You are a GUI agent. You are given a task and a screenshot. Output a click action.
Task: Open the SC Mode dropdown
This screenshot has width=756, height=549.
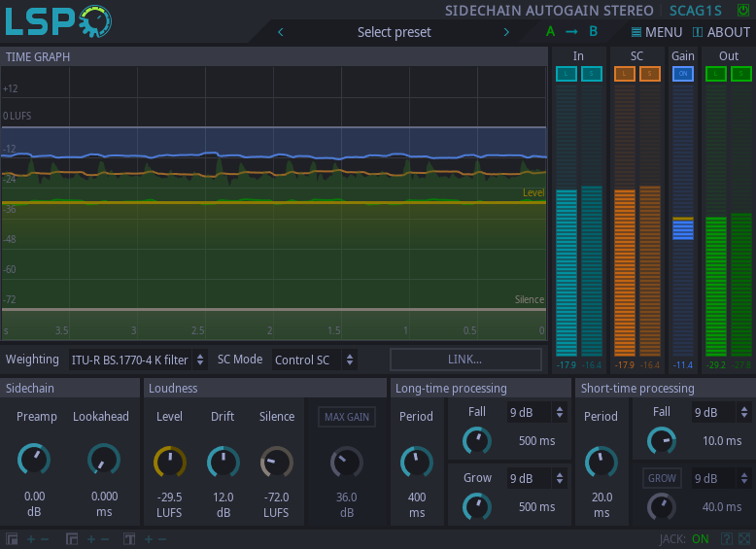pos(315,360)
